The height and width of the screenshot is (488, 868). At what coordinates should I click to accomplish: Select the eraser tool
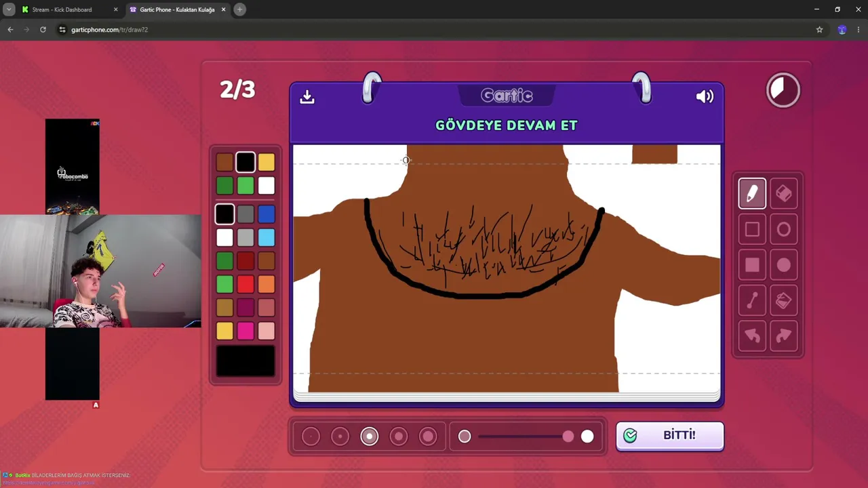[783, 194]
